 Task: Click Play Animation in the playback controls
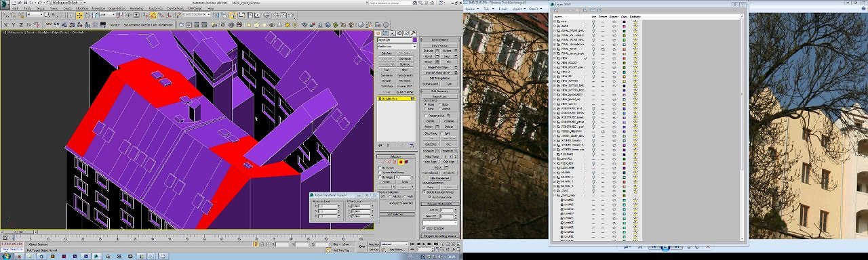(424, 244)
